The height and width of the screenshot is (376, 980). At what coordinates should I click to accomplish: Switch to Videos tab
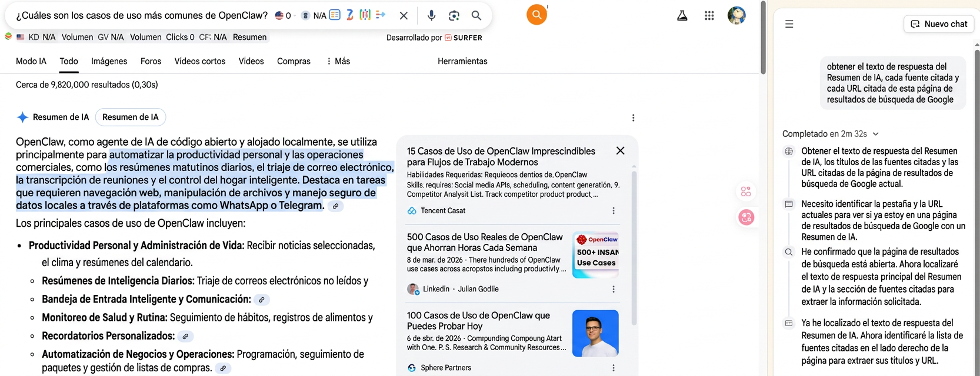point(251,61)
